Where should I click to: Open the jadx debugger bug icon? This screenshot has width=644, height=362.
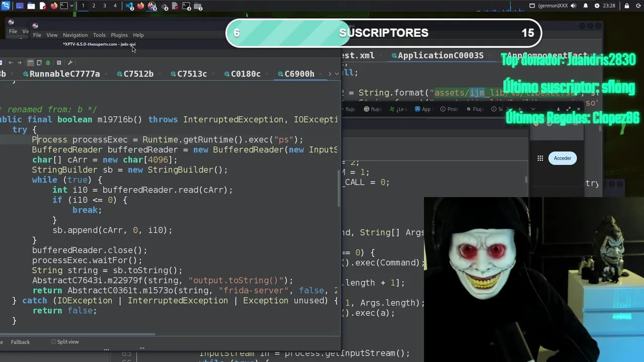[48, 63]
